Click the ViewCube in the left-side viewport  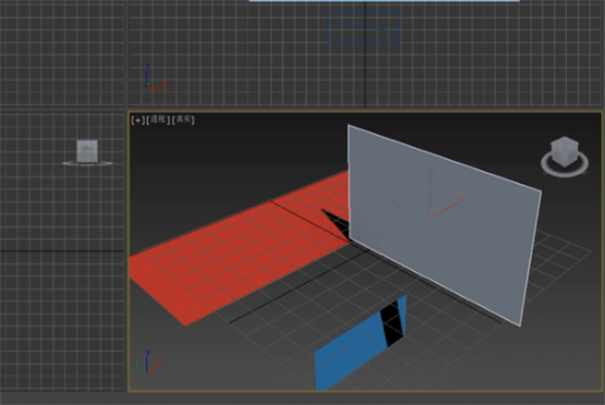[x=87, y=151]
